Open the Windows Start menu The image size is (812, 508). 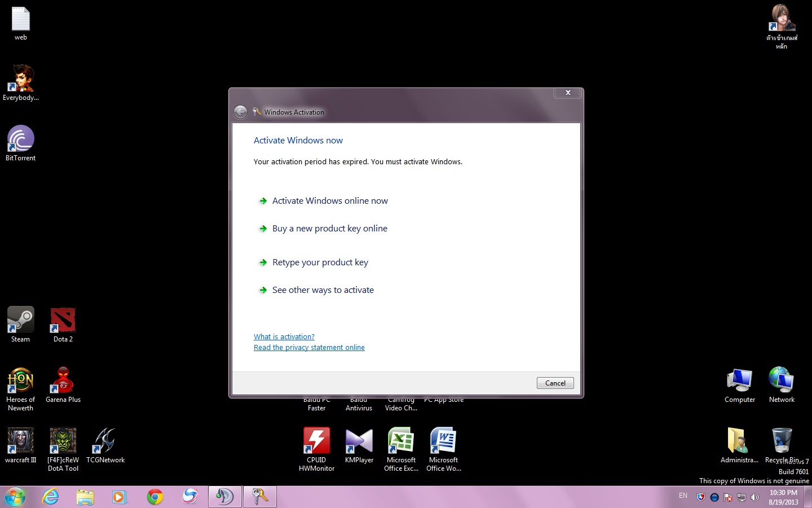tap(15, 497)
